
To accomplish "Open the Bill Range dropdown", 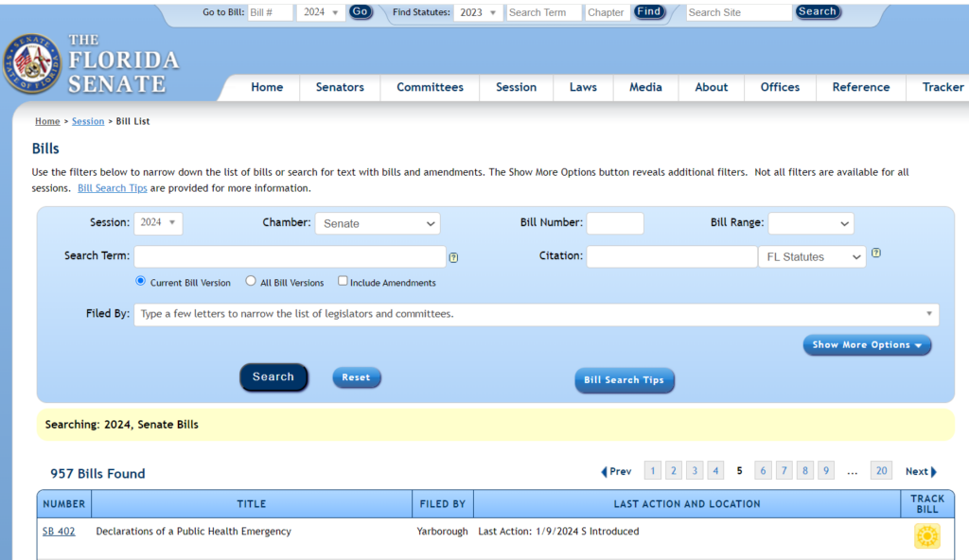I will [x=811, y=224].
